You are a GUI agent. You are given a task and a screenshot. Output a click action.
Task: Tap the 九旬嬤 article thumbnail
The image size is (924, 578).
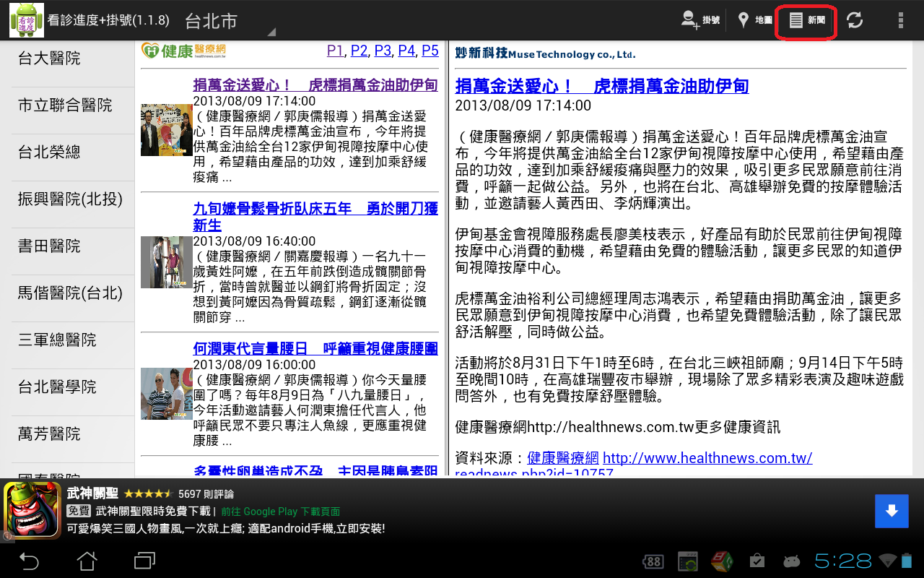tap(167, 262)
